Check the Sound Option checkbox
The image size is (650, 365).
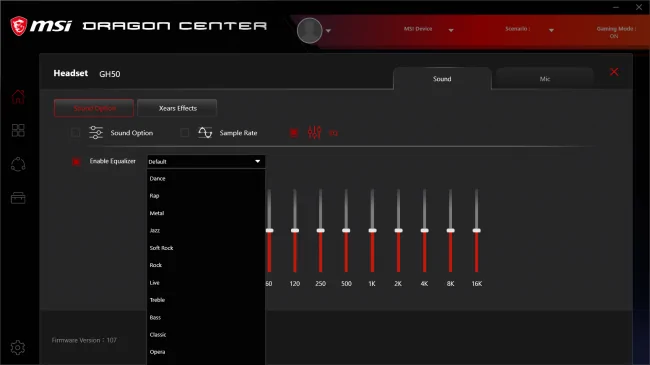(x=75, y=133)
